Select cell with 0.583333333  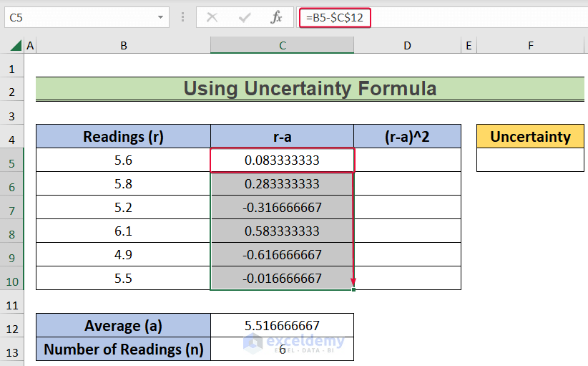282,231
